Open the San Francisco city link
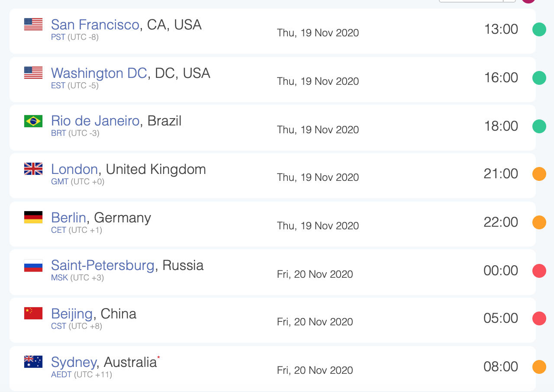The height and width of the screenshot is (392, 554). [95, 25]
